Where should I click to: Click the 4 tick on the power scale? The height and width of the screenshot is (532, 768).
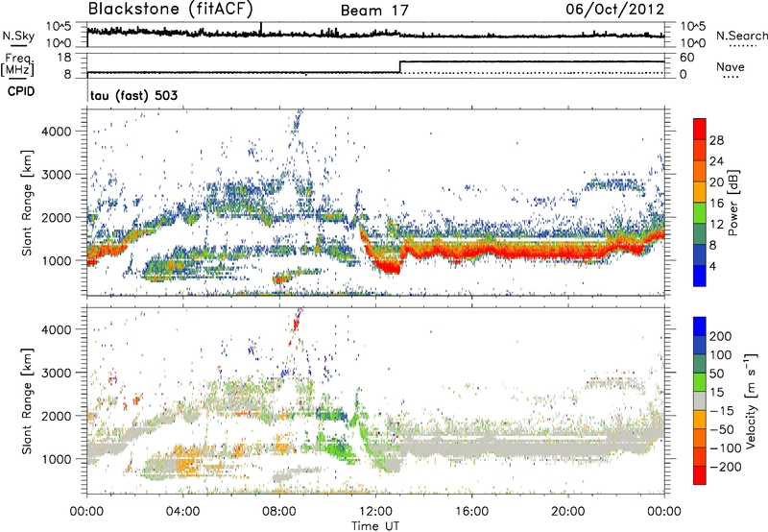coord(712,266)
